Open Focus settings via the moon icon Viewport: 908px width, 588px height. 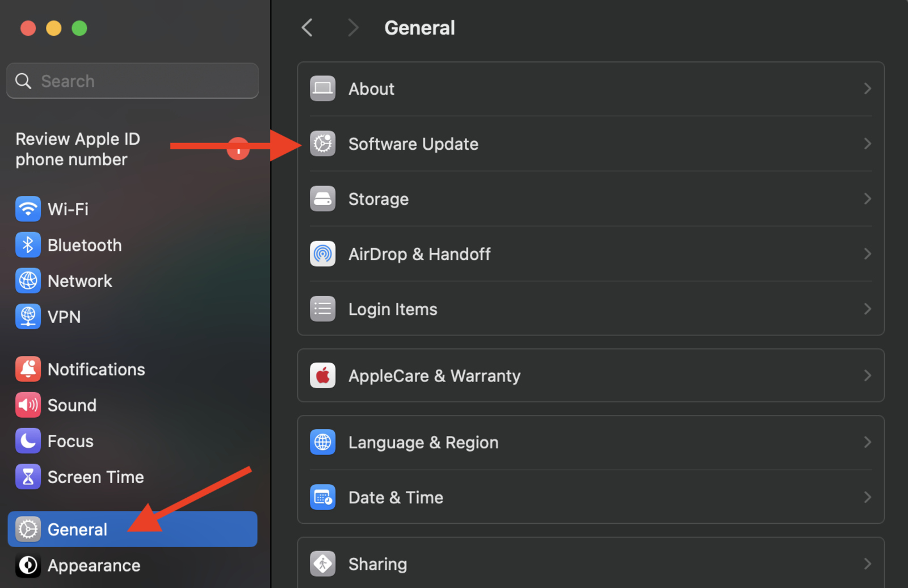pos(28,440)
